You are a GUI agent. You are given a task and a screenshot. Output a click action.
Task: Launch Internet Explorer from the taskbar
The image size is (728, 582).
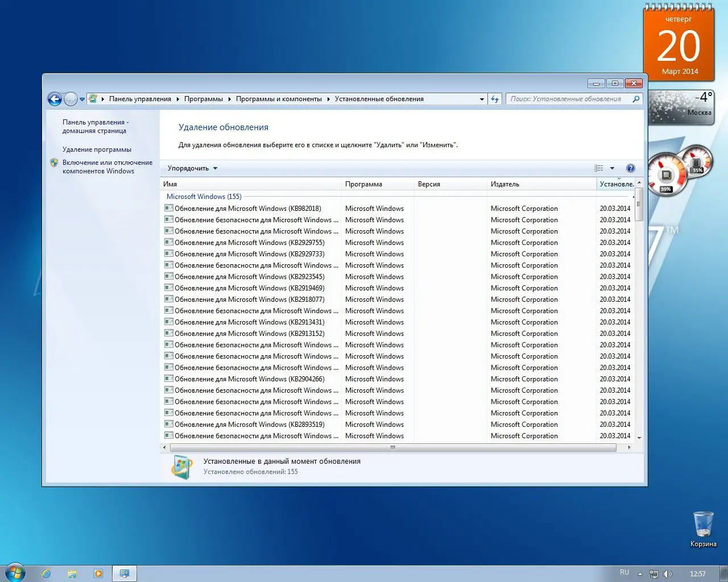coord(46,573)
